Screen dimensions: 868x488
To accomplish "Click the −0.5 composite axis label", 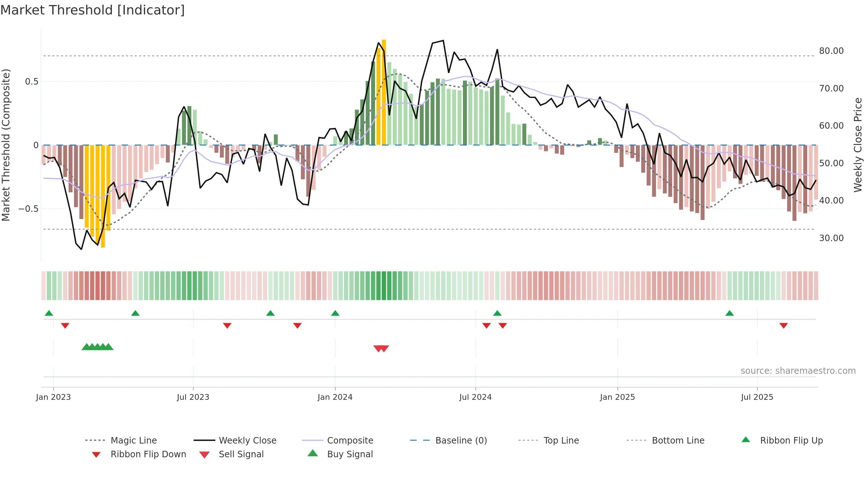I will click(x=29, y=209).
